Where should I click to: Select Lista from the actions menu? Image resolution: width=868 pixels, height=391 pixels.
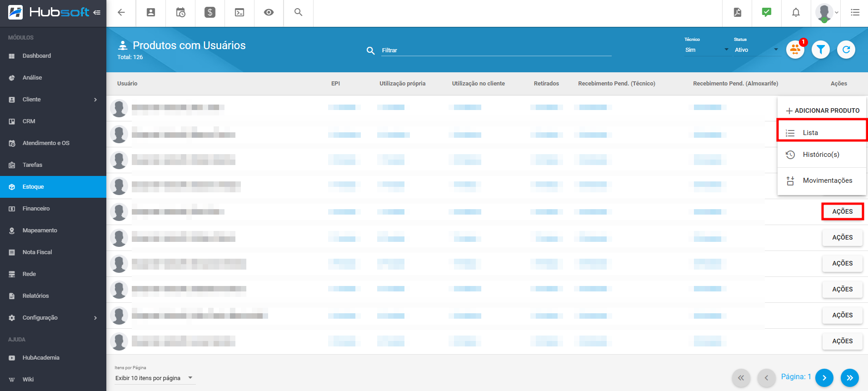click(822, 133)
